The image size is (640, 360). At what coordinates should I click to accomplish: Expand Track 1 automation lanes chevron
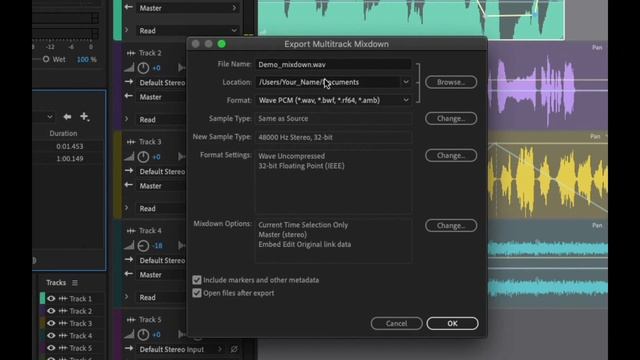click(x=127, y=30)
